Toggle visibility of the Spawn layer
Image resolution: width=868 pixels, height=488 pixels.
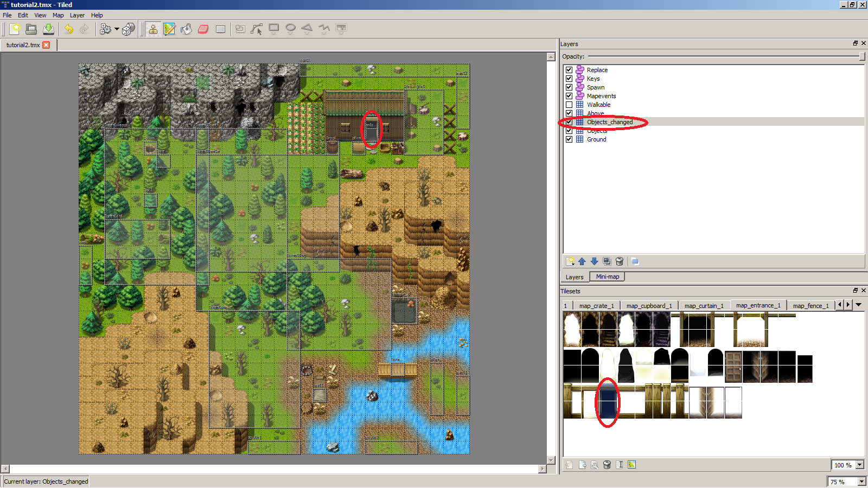coord(569,87)
